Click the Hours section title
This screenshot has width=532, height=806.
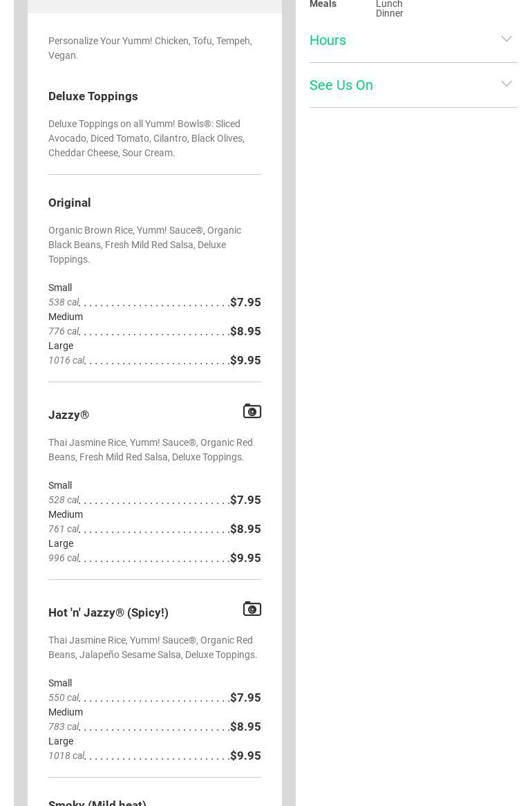click(327, 40)
